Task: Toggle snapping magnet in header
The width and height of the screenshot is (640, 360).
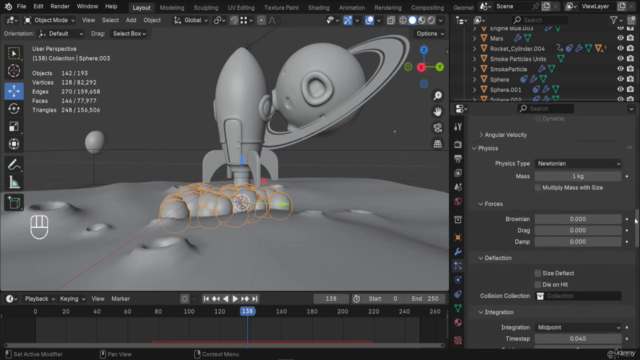Action: tap(234, 20)
